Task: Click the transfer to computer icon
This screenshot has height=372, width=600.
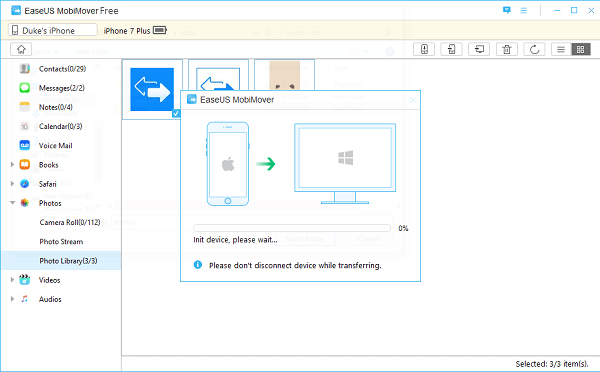Action: pyautogui.click(x=479, y=49)
